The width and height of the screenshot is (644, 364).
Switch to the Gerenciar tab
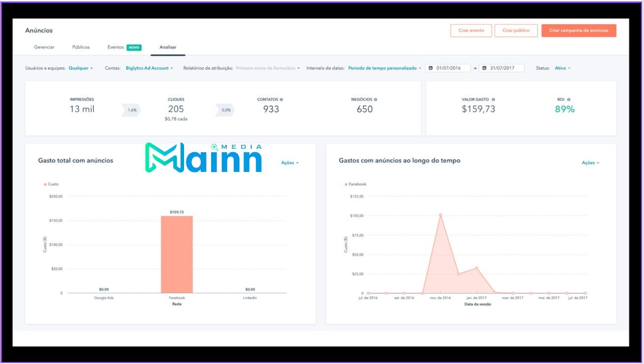[44, 47]
